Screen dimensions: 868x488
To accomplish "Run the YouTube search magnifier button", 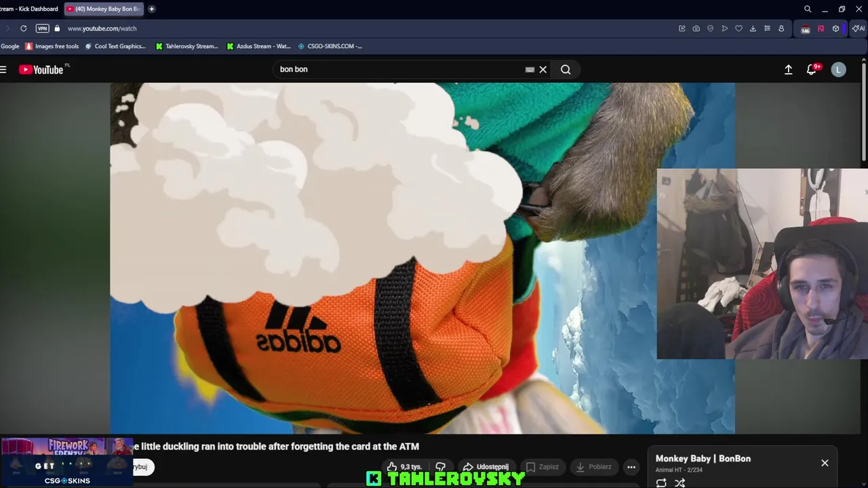I will click(x=566, y=69).
